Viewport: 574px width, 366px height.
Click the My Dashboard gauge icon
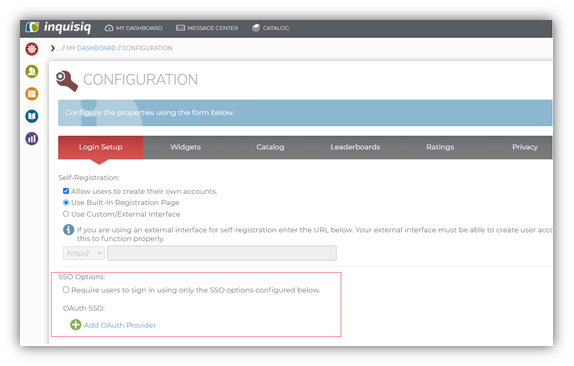pyautogui.click(x=109, y=28)
